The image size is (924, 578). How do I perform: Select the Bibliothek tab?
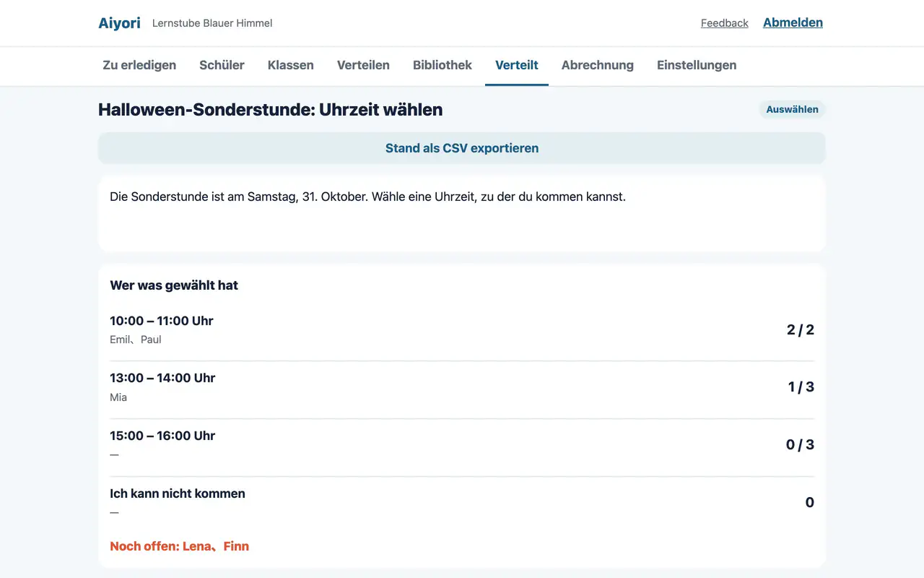coord(443,65)
